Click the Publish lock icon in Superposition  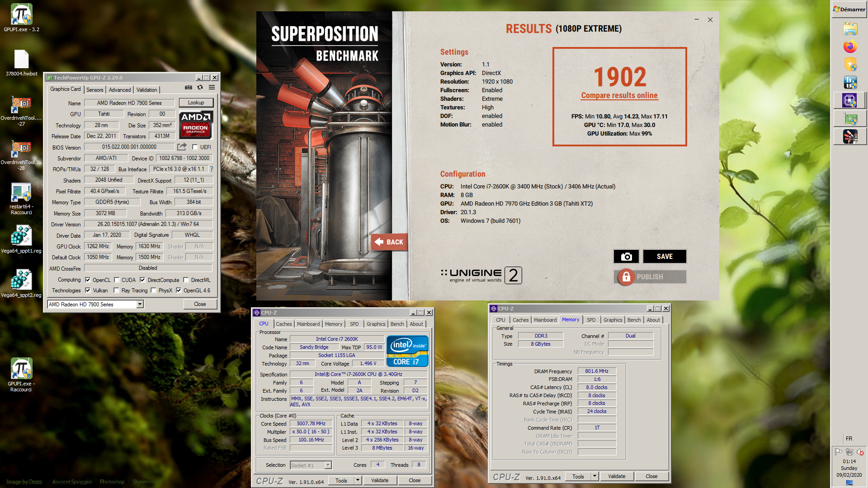[626, 277]
